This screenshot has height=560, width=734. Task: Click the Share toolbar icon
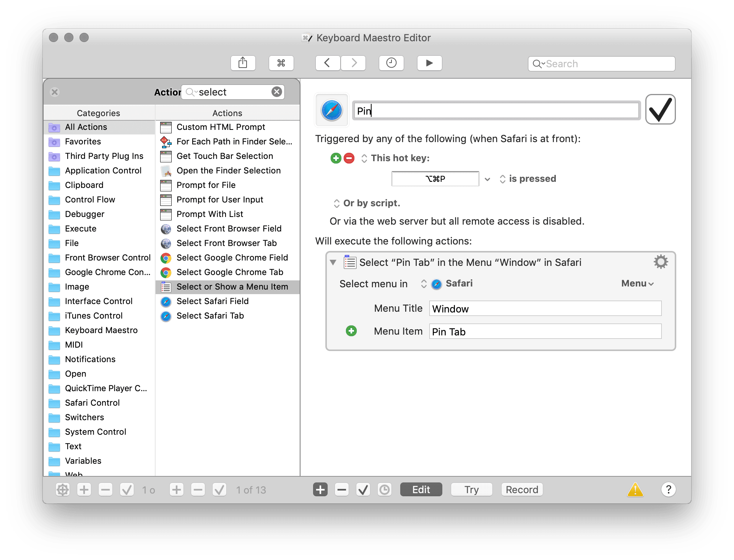tap(243, 63)
